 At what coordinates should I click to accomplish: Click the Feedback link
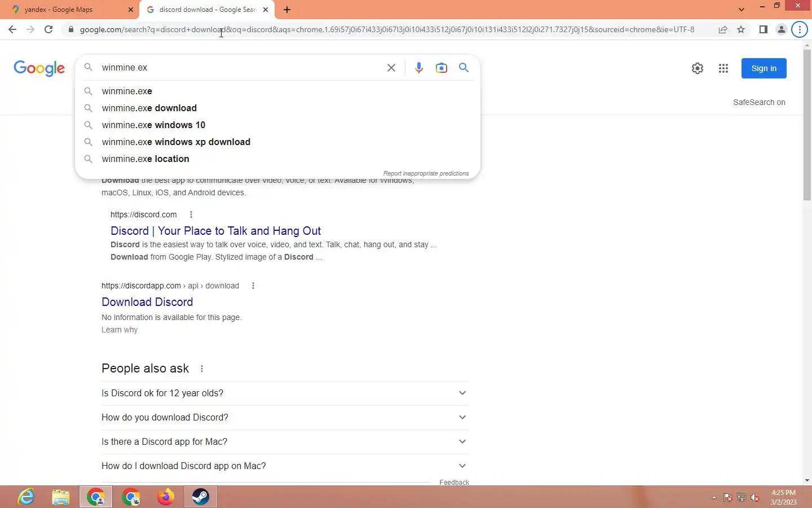454,482
